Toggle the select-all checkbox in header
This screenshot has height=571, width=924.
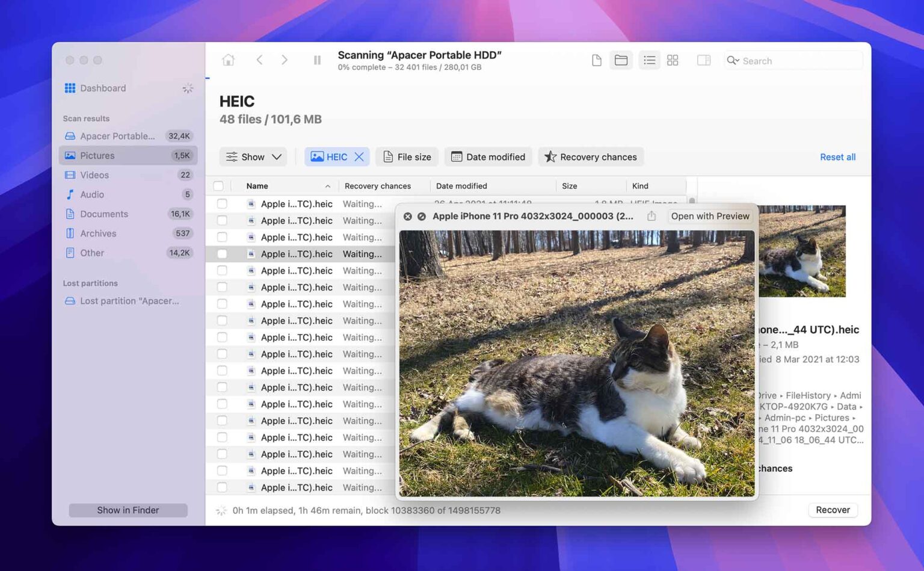point(218,186)
